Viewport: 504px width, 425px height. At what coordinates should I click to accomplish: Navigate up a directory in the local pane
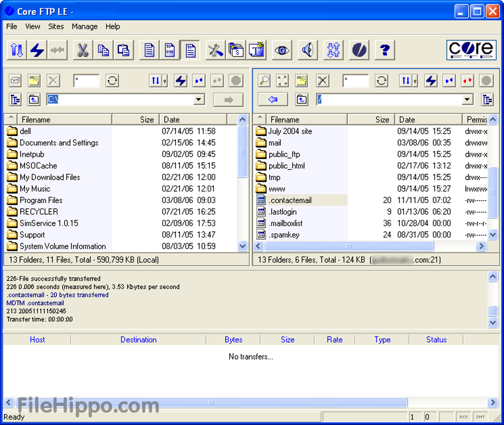[34, 99]
